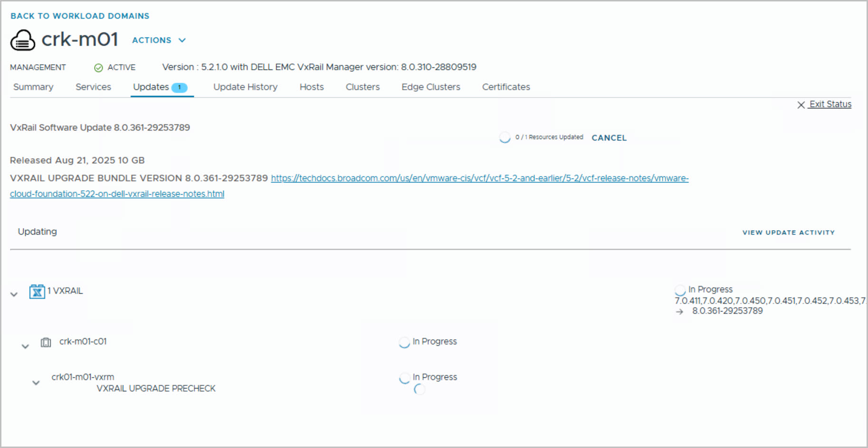Viewport: 868px width, 448px height.
Task: Click the VXRAIL UPGRADE PRECHECK step label
Action: click(x=156, y=388)
